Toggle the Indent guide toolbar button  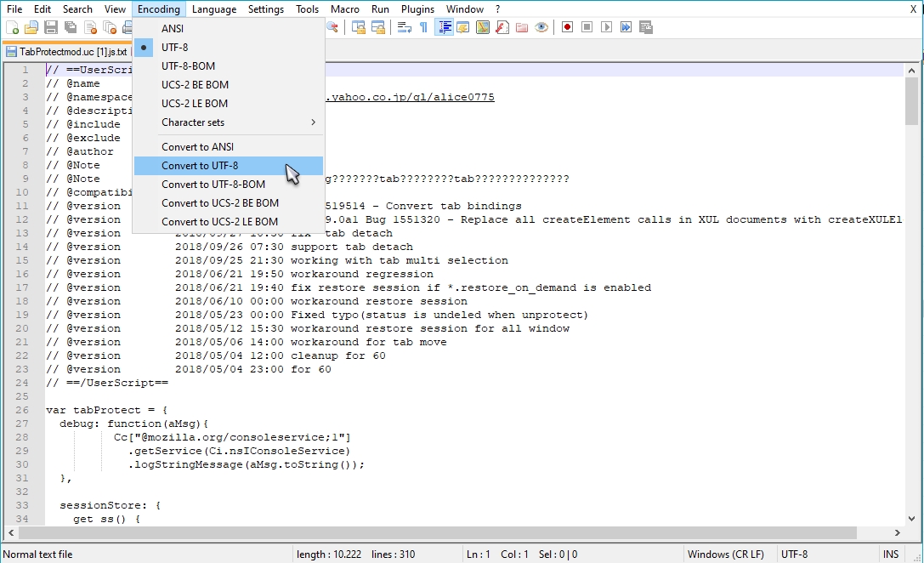(x=444, y=28)
